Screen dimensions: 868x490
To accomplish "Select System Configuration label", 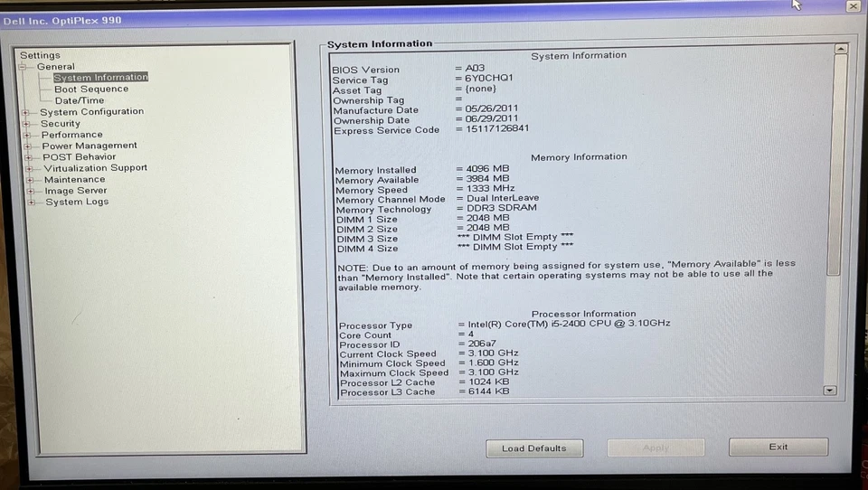I will click(x=91, y=112).
